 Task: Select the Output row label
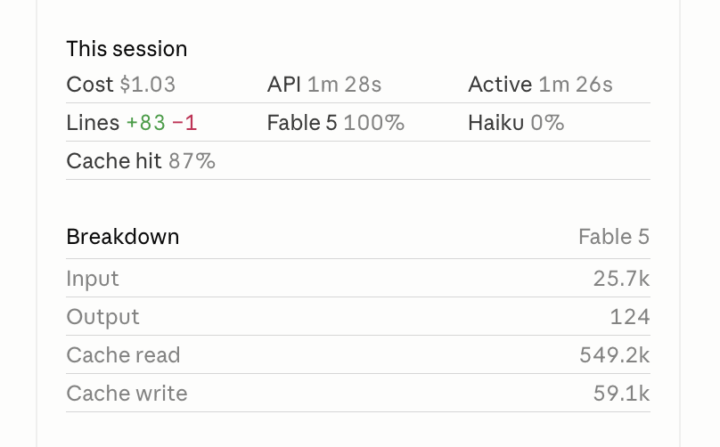click(103, 317)
